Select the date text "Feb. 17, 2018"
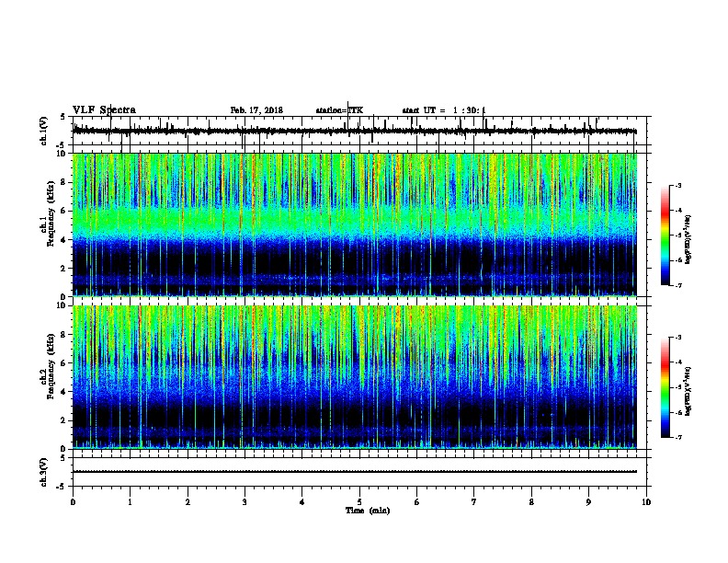Image resolution: width=728 pixels, height=563 pixels. (x=256, y=110)
